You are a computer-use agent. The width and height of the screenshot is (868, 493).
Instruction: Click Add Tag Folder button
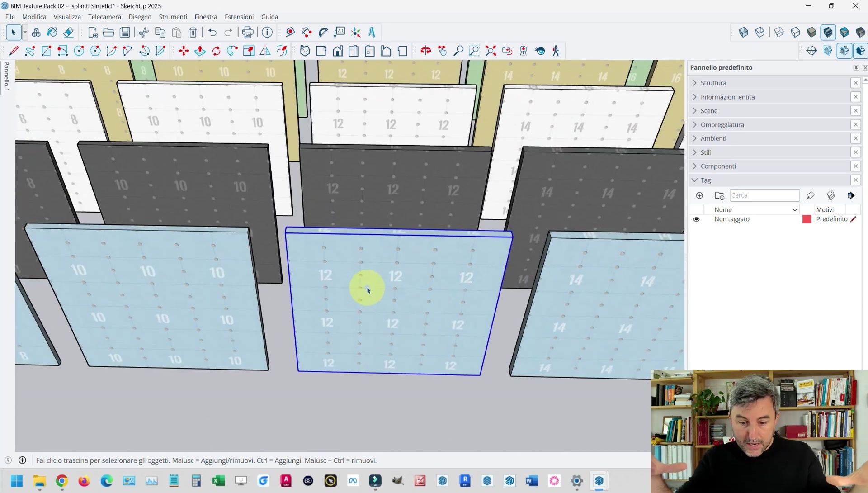pyautogui.click(x=719, y=195)
